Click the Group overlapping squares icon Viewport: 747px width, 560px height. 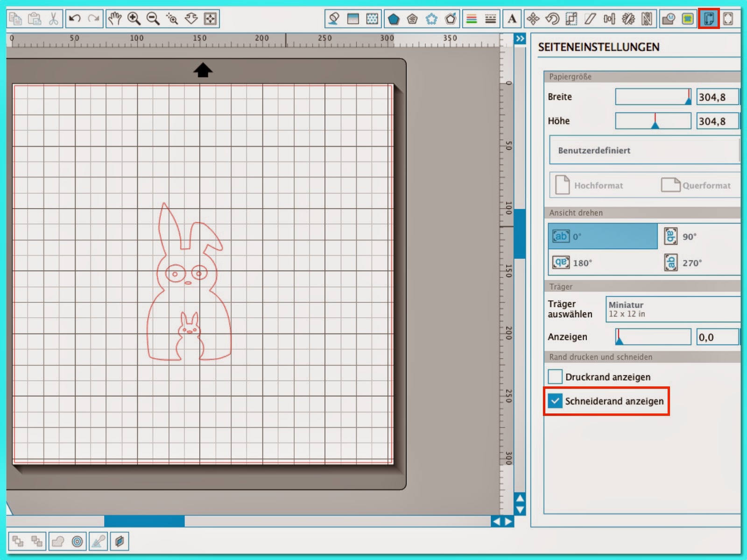pos(18,541)
